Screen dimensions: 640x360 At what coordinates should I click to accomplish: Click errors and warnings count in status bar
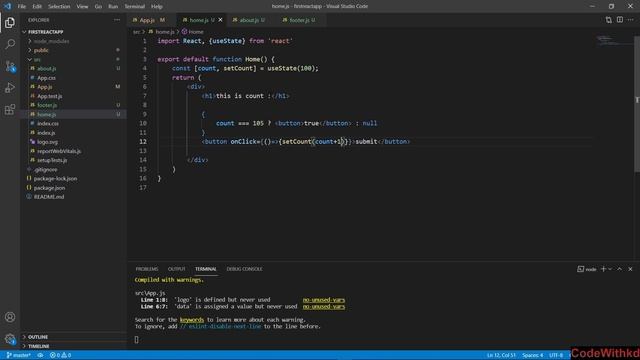tap(60, 355)
